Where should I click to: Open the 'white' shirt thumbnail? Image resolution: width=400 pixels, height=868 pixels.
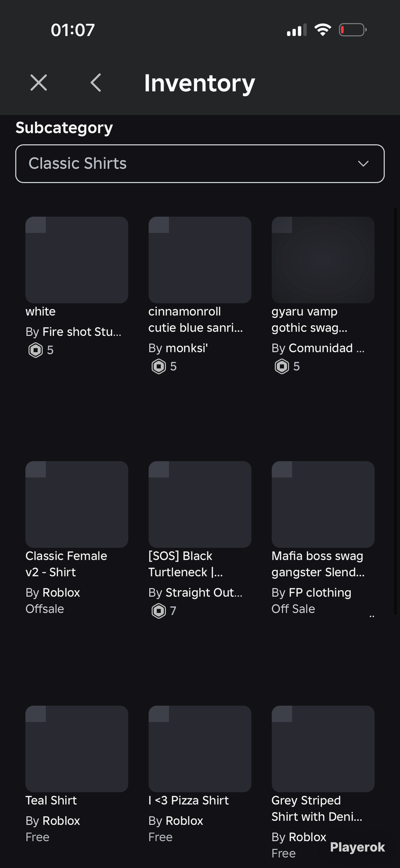[77, 260]
